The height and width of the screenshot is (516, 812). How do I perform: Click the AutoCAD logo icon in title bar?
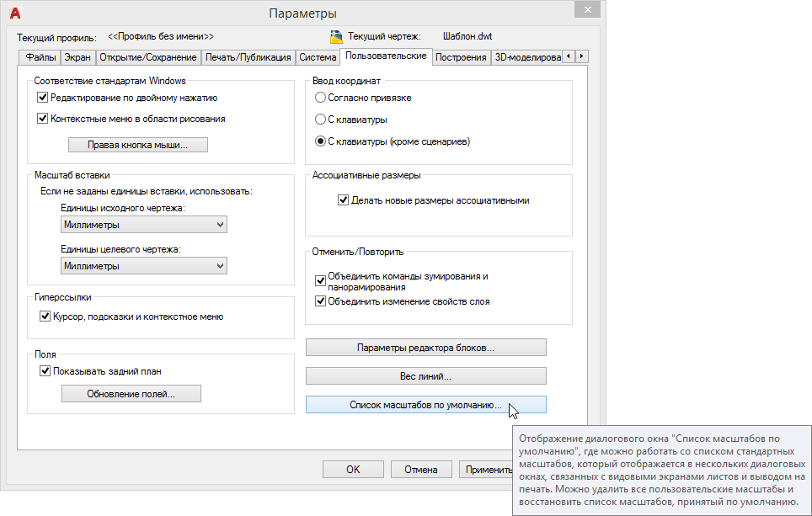coord(15,13)
